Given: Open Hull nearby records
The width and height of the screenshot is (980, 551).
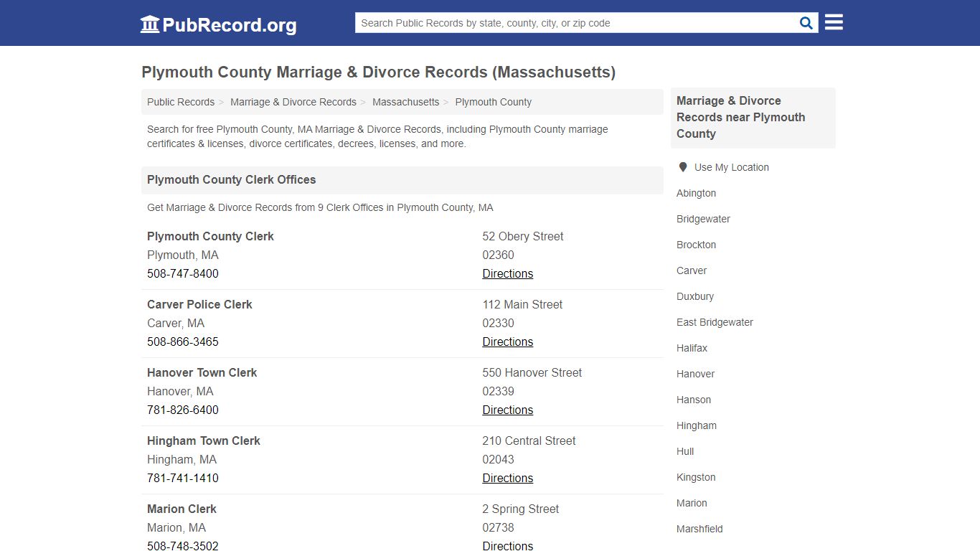Looking at the screenshot, I should [x=685, y=451].
